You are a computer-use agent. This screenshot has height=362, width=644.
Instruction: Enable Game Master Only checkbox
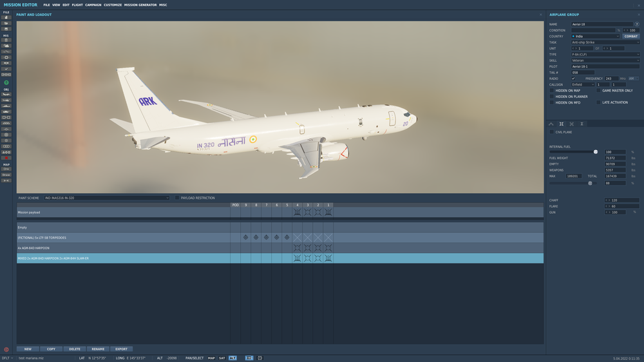click(598, 90)
